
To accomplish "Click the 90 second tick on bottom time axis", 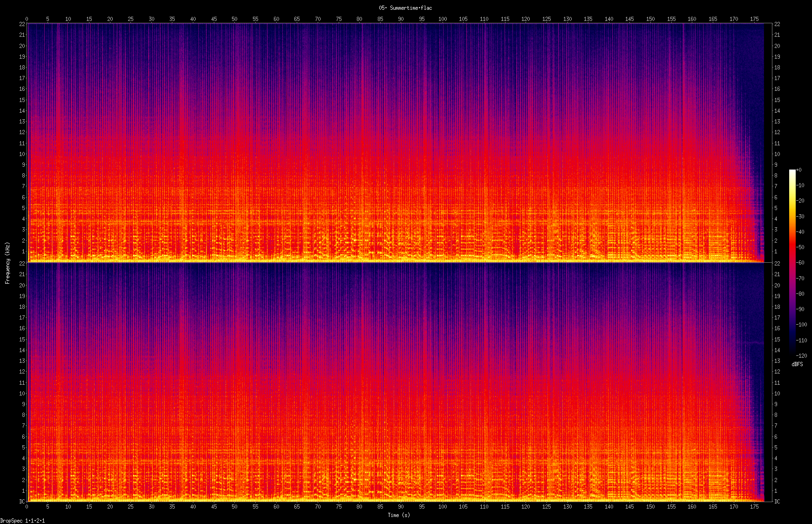I will tap(401, 507).
